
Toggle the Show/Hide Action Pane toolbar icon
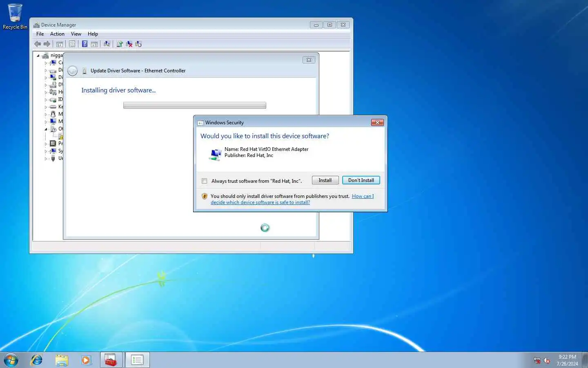tap(94, 44)
